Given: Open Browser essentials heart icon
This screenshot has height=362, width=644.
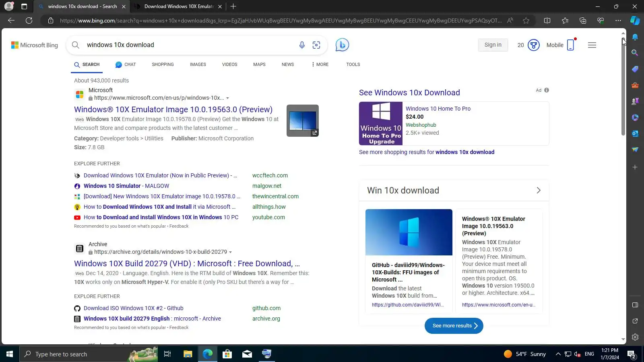Looking at the screenshot, I should (601, 21).
